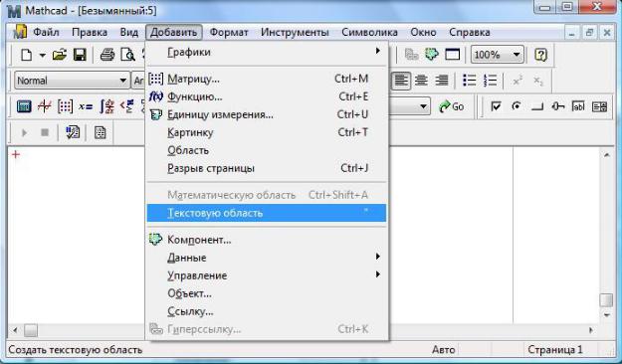Open the Инструменты menu
622x364 pixels.
point(295,32)
